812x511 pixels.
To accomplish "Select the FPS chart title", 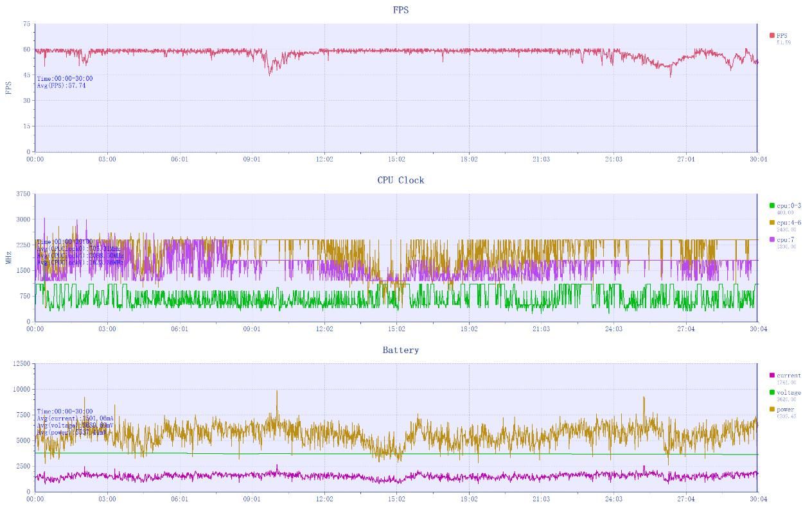I will (401, 10).
